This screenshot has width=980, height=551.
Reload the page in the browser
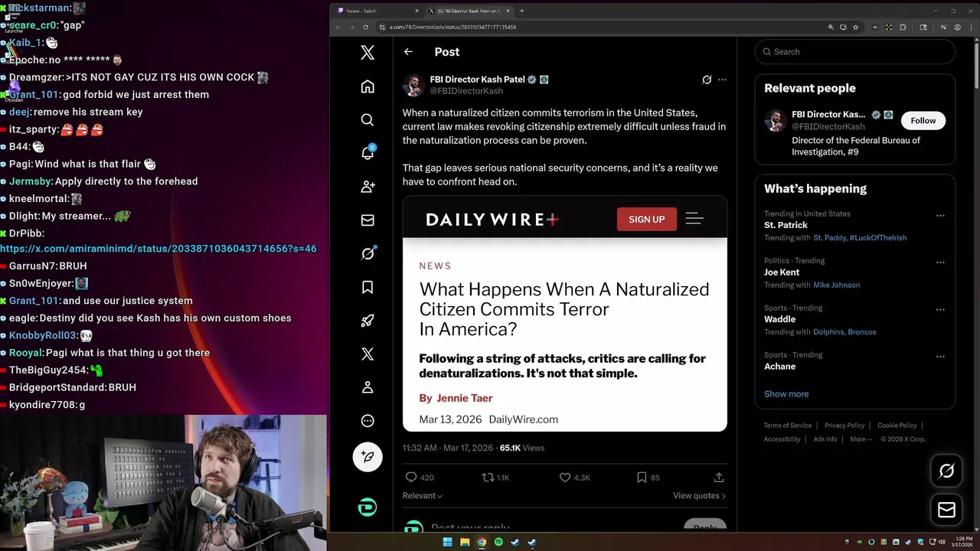(365, 27)
